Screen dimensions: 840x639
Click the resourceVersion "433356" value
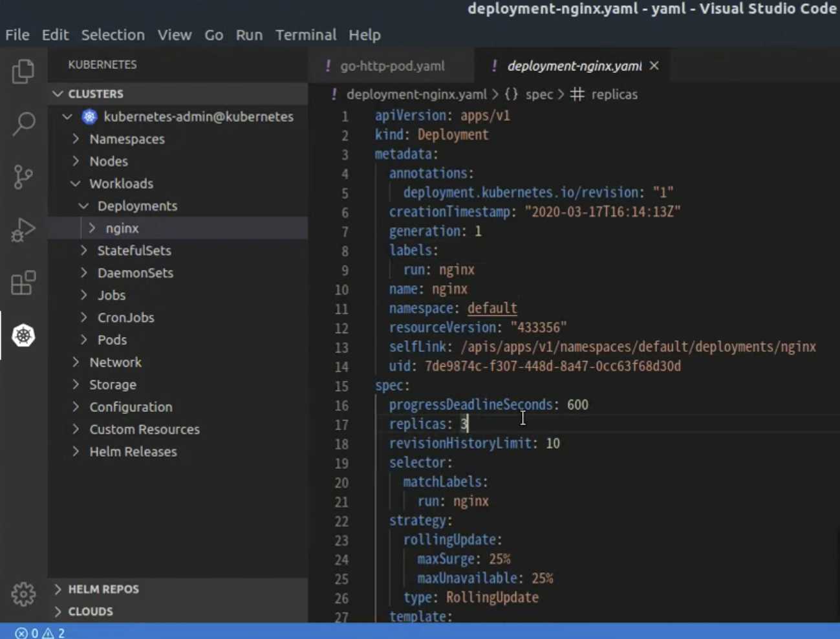coord(539,328)
